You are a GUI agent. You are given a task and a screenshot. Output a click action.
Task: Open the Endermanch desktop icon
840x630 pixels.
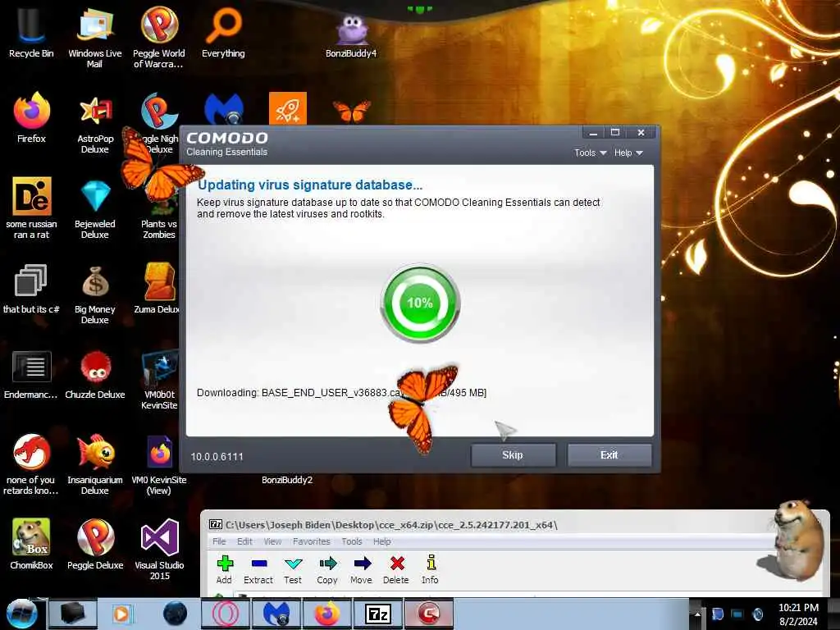[x=31, y=374]
